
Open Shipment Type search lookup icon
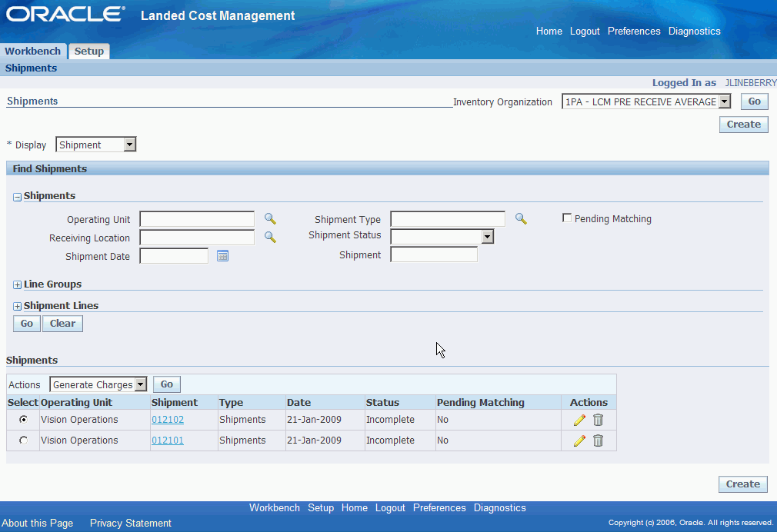tap(521, 218)
